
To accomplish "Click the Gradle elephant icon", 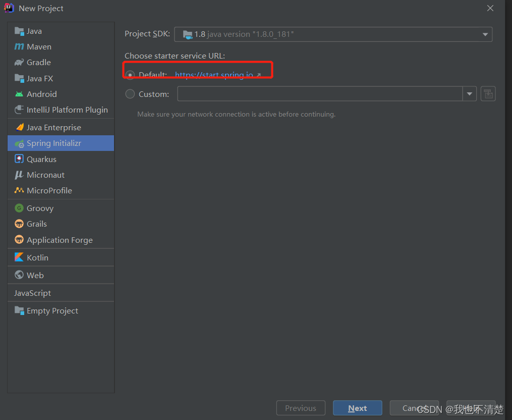I will [19, 63].
